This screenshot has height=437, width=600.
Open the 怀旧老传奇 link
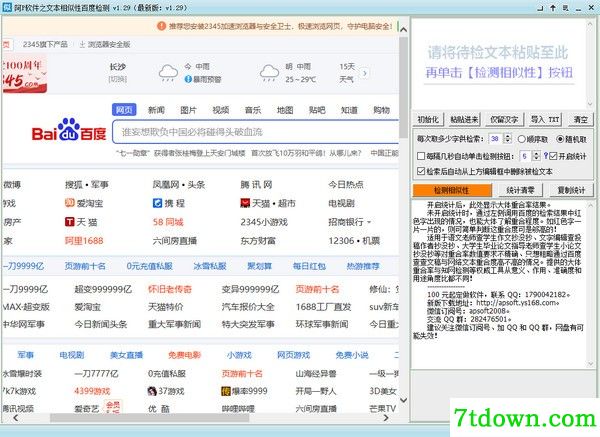tap(170, 289)
